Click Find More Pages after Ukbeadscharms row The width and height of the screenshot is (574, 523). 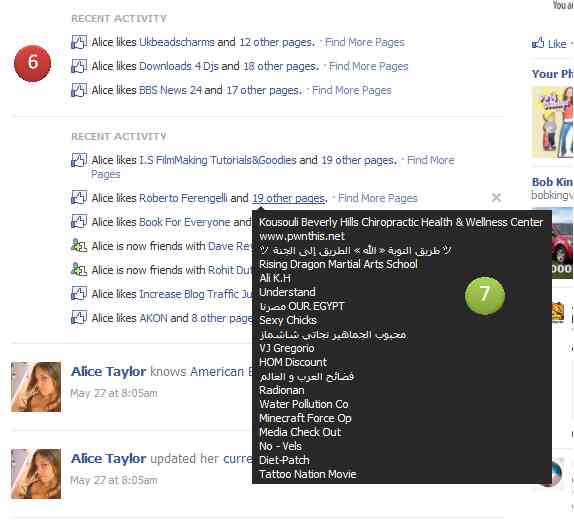tap(365, 42)
